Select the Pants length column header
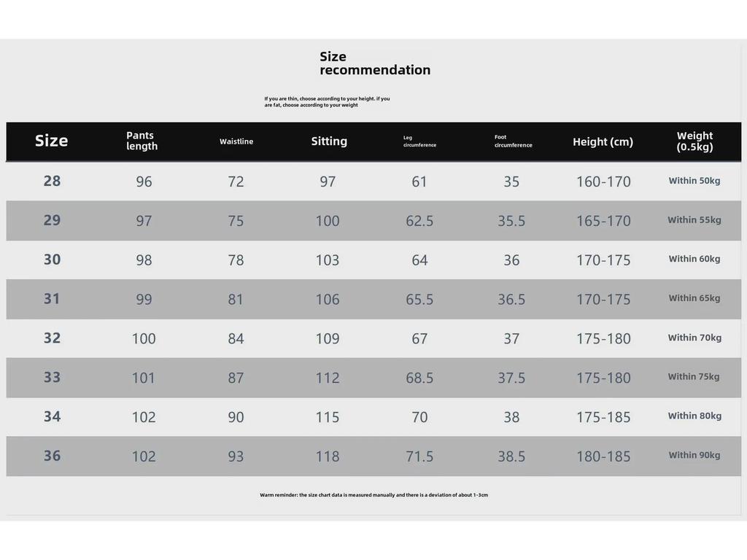Viewport: 747px width, 560px height. (x=142, y=141)
